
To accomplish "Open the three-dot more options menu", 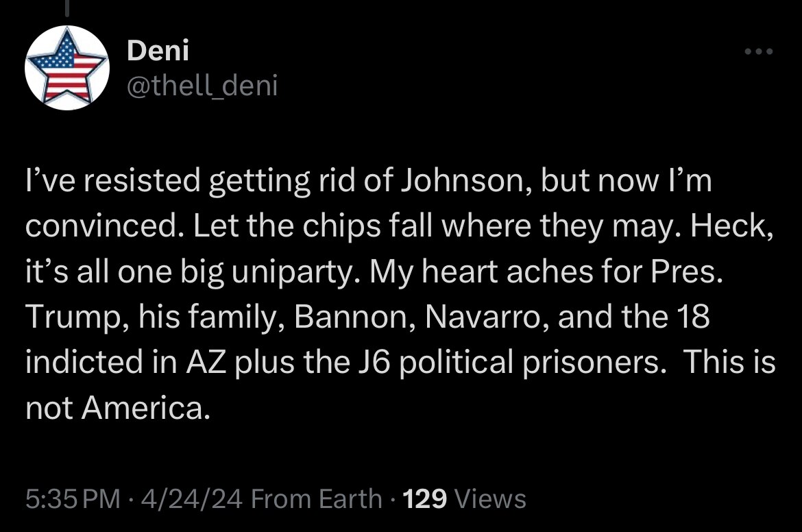I will 760,52.
